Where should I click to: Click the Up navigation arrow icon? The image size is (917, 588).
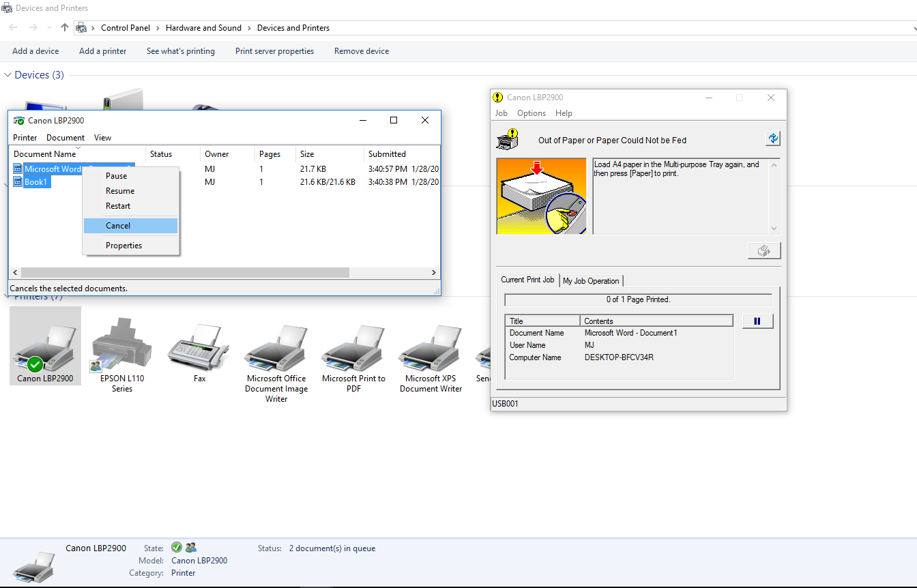click(x=64, y=27)
